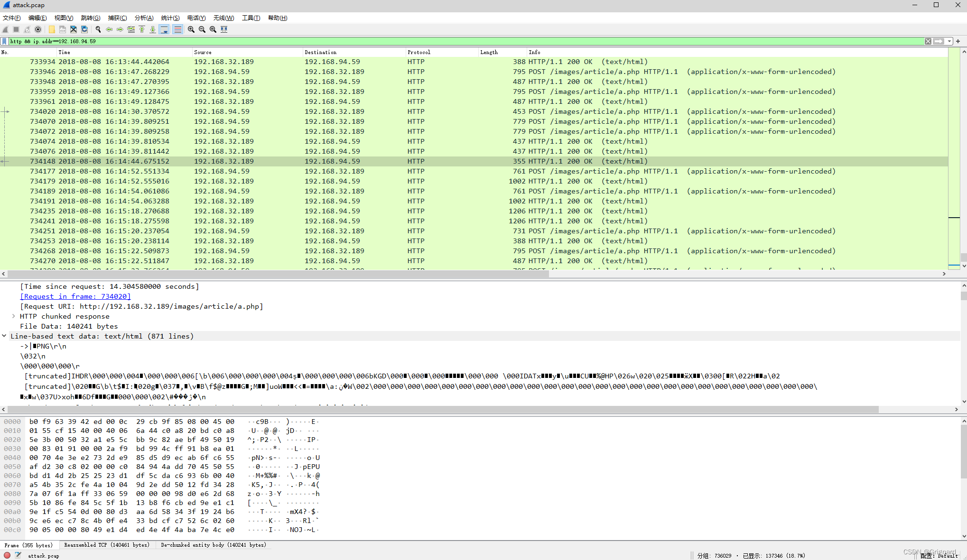Open the 文件(F) menu
The width and height of the screenshot is (967, 560).
pos(12,18)
